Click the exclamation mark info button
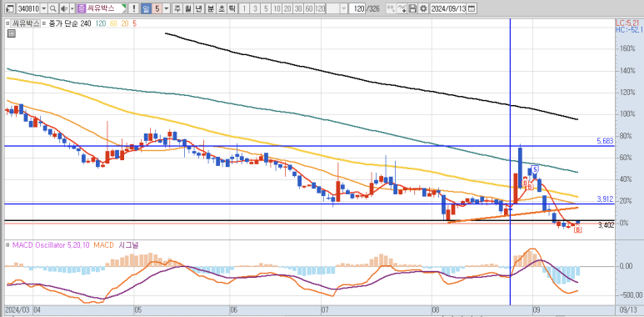644x317 pixels. click(x=134, y=8)
